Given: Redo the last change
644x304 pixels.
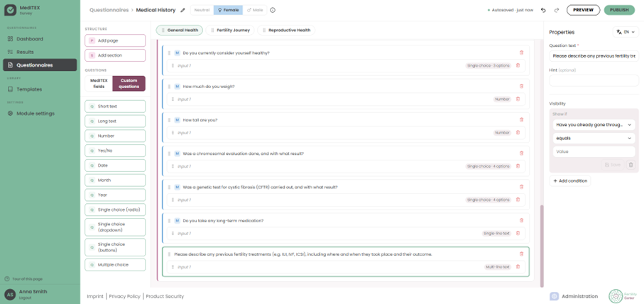Looking at the screenshot, I should point(557,10).
